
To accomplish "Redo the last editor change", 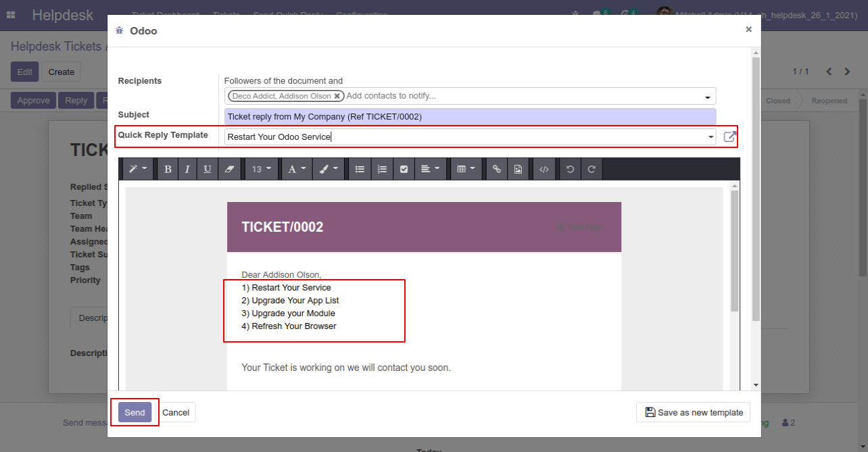I will 592,170.
